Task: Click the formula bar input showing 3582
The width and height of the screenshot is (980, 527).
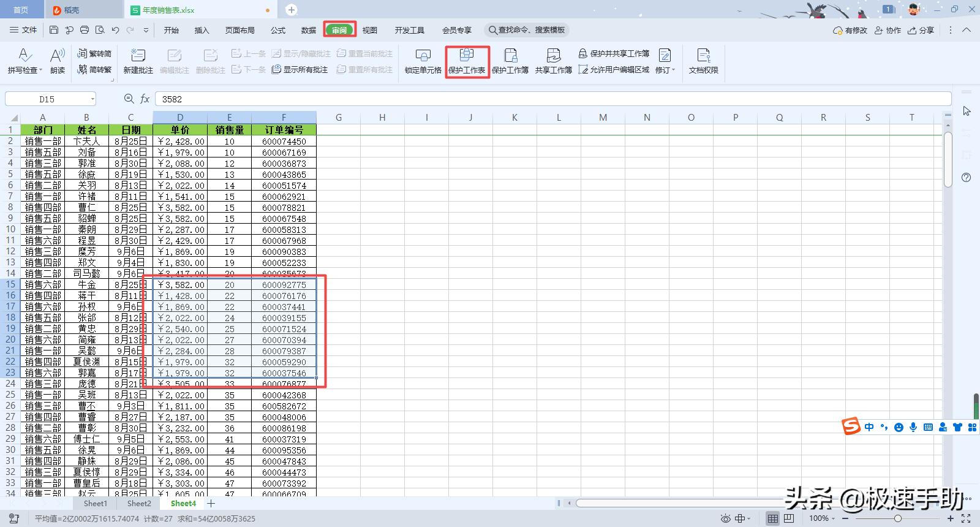Action: tap(551, 99)
